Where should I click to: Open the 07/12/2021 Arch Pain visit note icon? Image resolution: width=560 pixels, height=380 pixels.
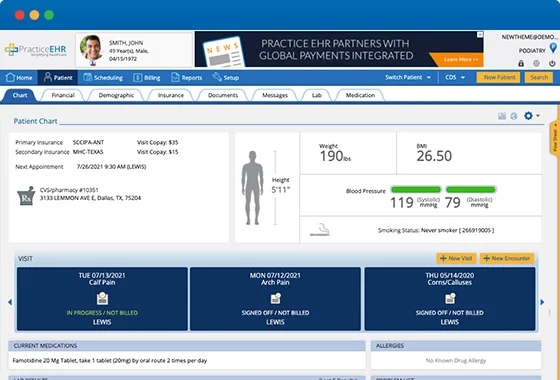click(275, 298)
